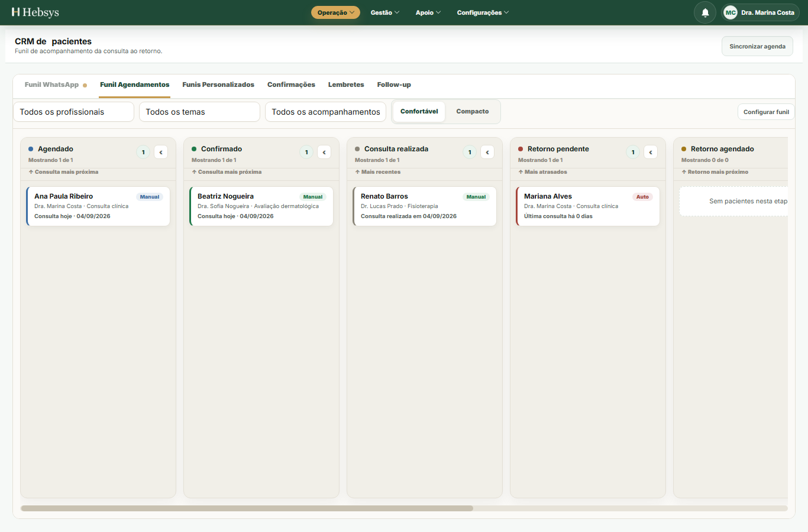Image resolution: width=808 pixels, height=532 pixels.
Task: Click the Manual badge on Ana Paula Ribeiro
Action: [150, 197]
